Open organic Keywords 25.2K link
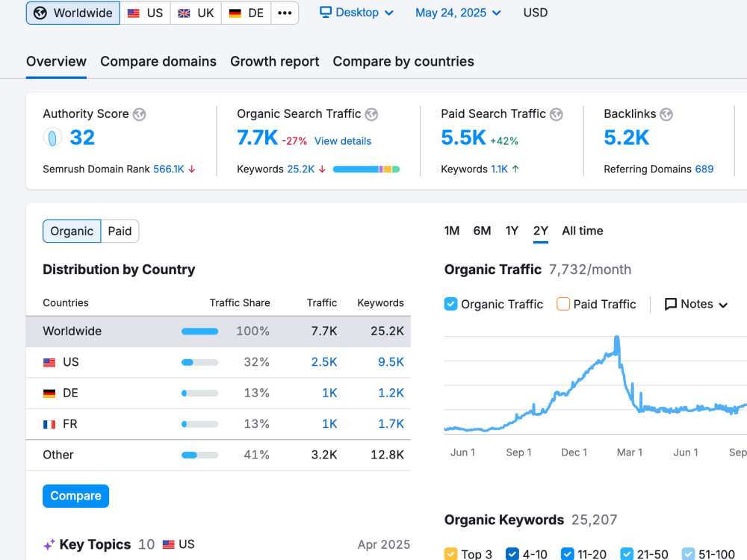Viewport: 747px width, 560px height. point(300,169)
